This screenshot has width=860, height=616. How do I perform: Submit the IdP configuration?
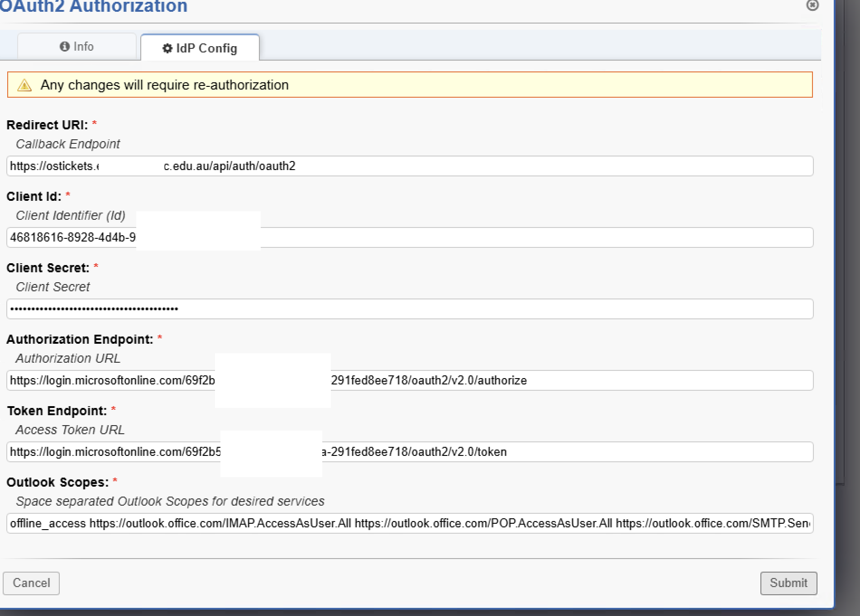pyautogui.click(x=788, y=583)
